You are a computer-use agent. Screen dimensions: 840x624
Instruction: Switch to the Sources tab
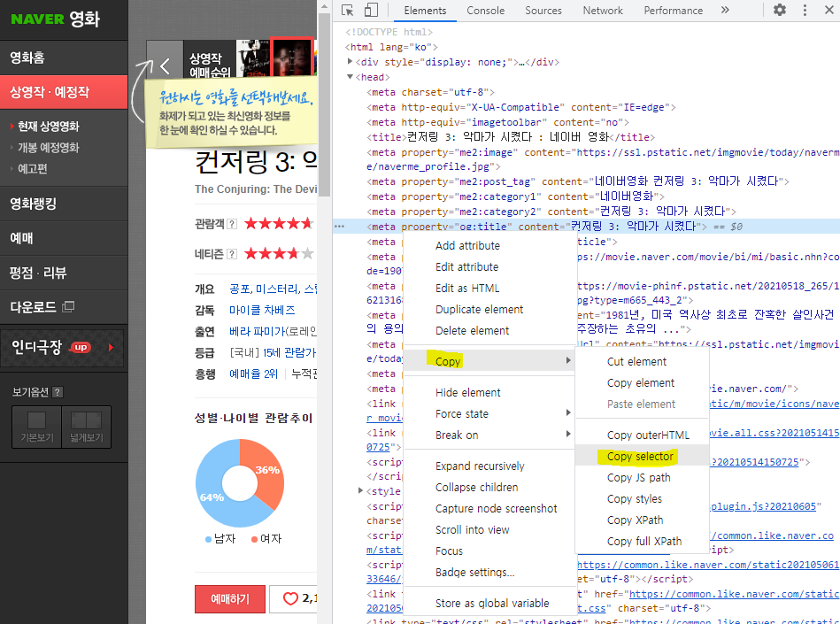pos(543,11)
